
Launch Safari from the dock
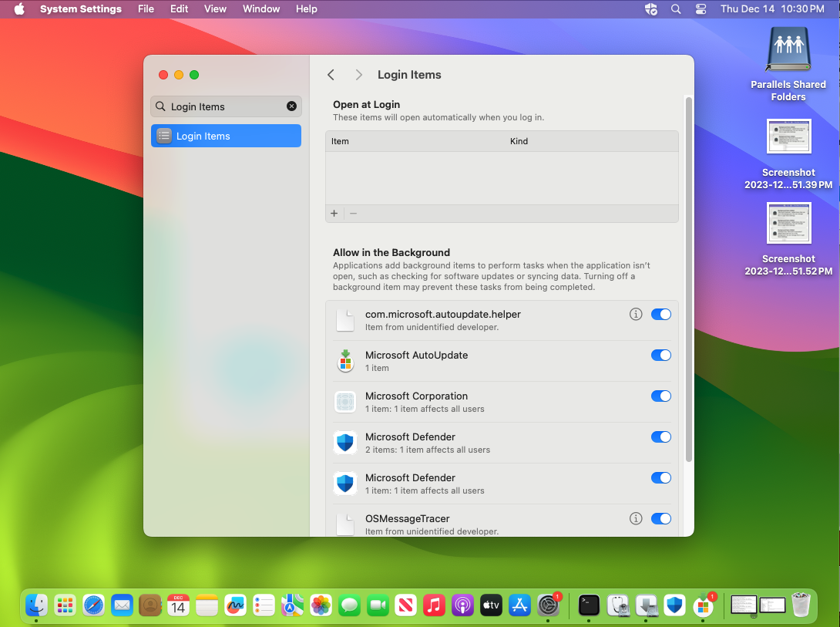point(93,605)
